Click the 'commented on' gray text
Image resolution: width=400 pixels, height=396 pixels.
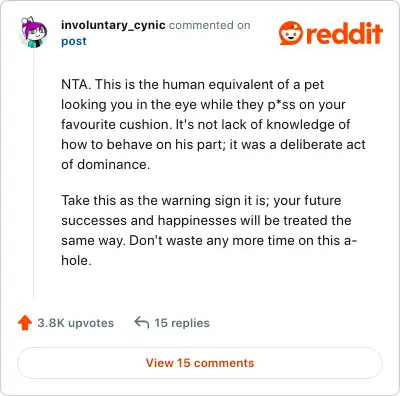tap(210, 25)
